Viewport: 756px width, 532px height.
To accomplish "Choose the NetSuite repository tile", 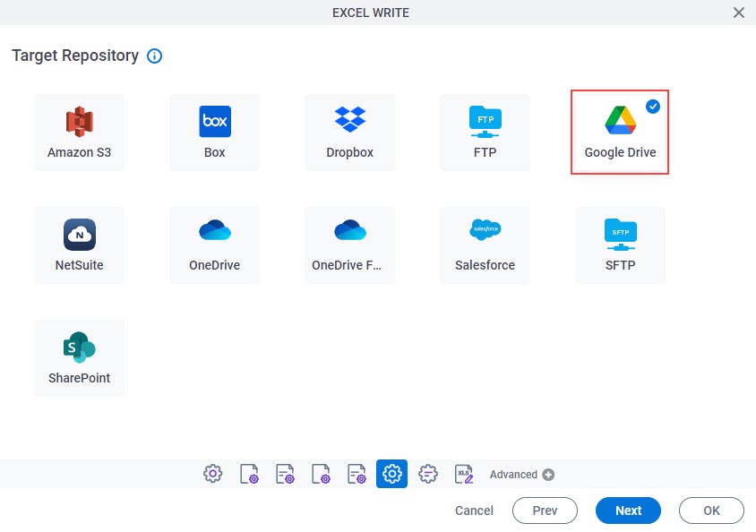I will click(x=79, y=245).
